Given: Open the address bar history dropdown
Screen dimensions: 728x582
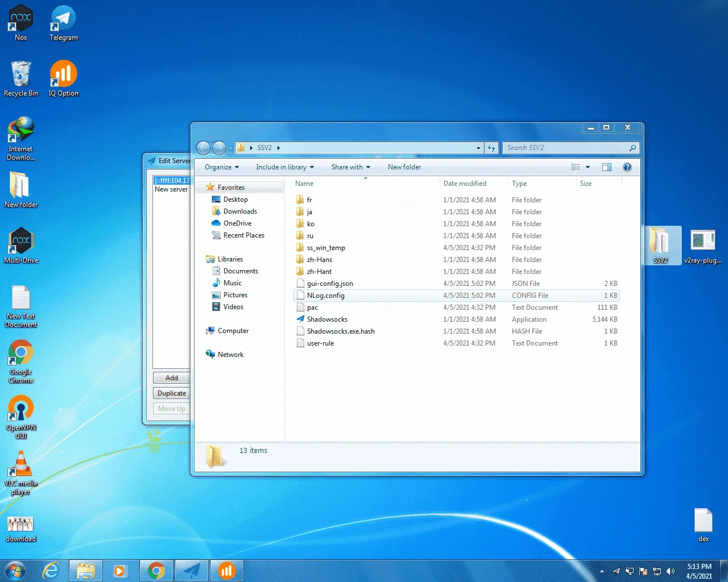Looking at the screenshot, I should click(x=478, y=148).
